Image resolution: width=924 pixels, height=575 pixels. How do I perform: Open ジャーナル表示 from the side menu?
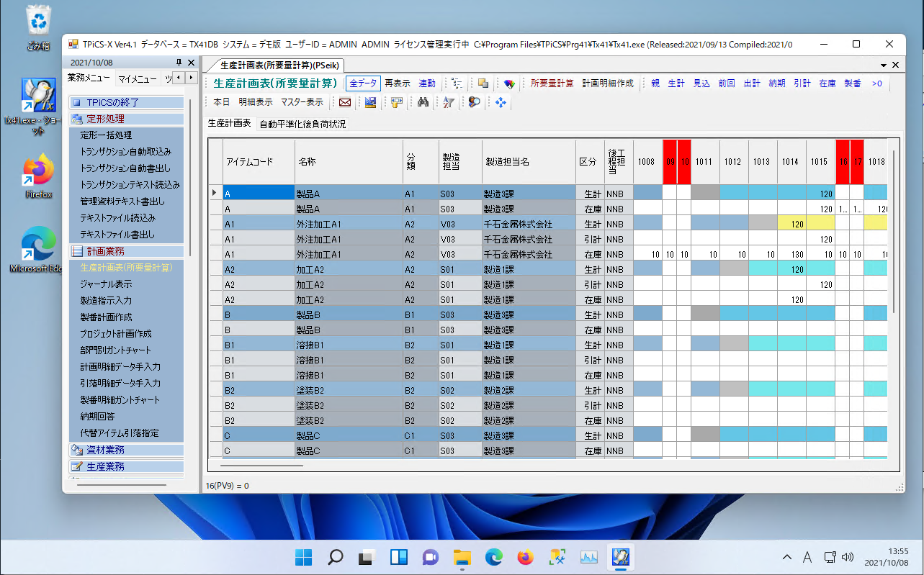pos(106,284)
